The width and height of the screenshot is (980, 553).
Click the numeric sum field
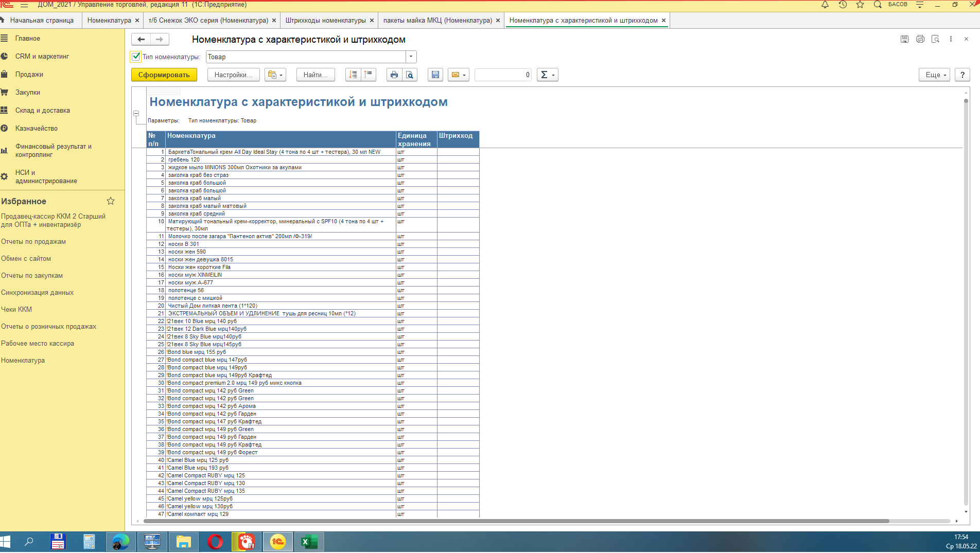click(x=503, y=75)
